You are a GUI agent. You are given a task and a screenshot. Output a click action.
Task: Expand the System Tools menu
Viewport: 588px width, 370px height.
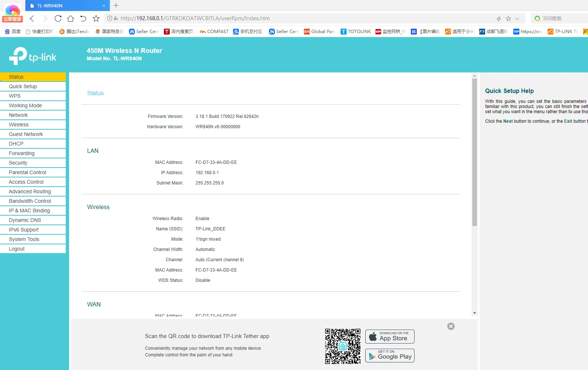(33, 239)
